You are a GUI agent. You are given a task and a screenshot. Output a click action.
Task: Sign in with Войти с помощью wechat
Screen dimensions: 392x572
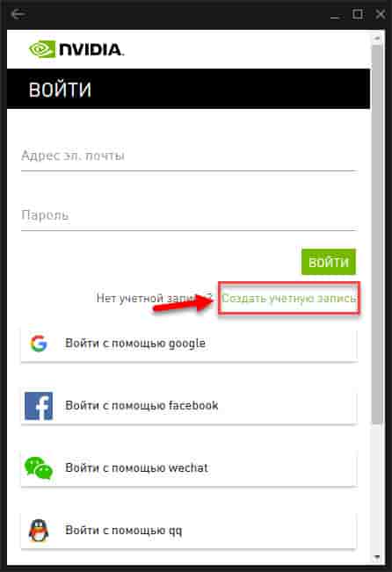click(189, 468)
